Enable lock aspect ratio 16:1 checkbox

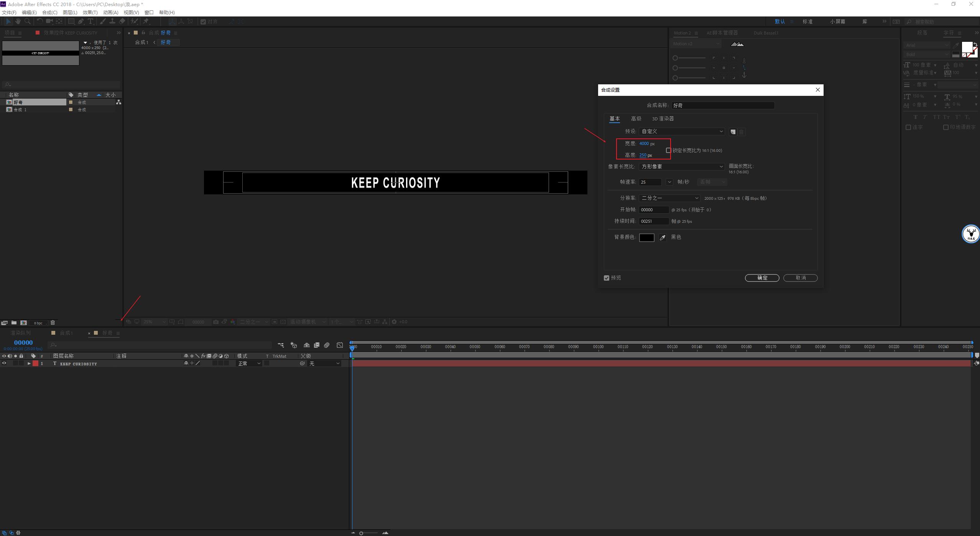point(668,150)
